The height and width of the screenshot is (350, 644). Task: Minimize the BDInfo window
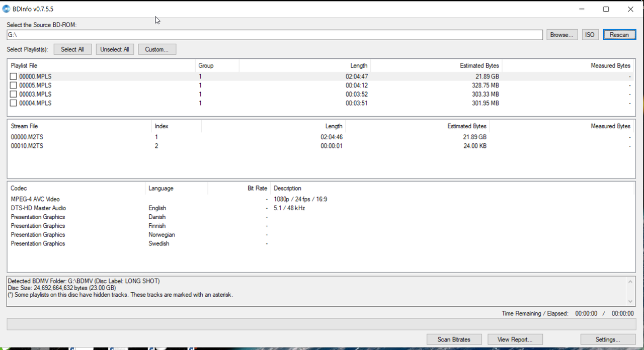582,9
